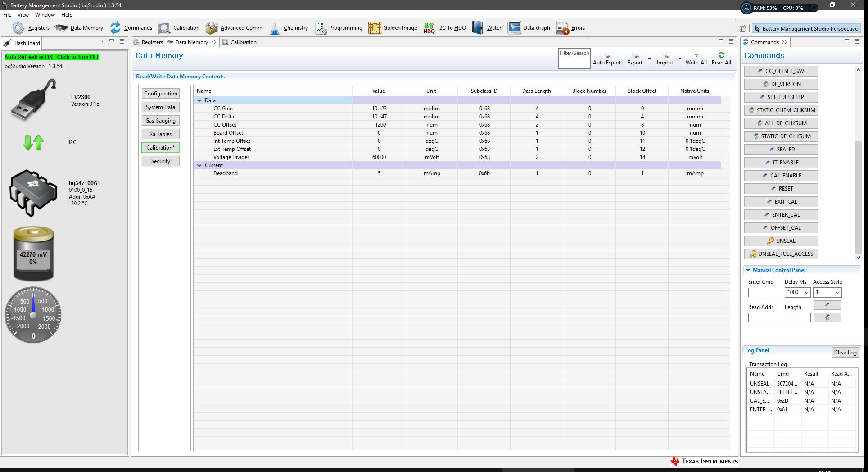Open the Access Style dropdown
This screenshot has width=868, height=472.
[x=837, y=292]
